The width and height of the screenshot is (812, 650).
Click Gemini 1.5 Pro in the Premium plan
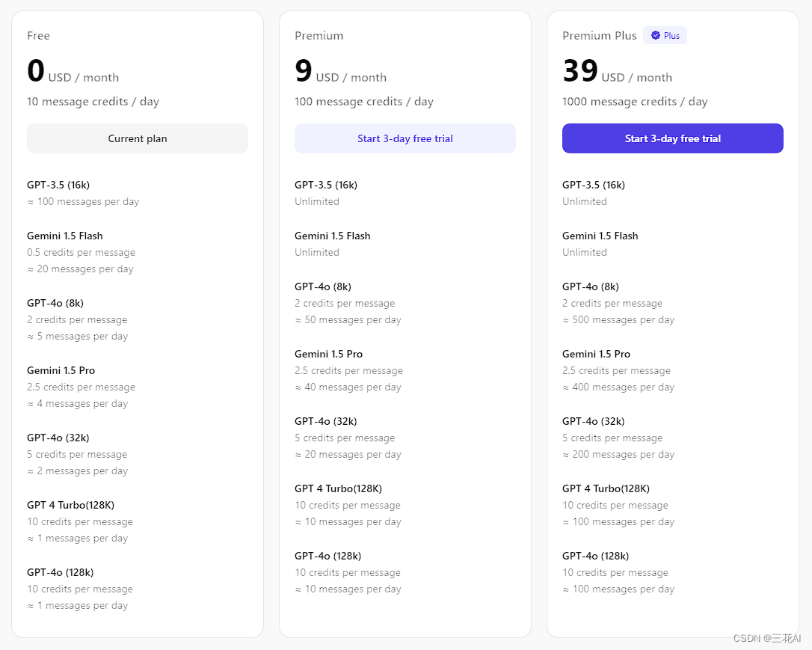click(x=329, y=354)
